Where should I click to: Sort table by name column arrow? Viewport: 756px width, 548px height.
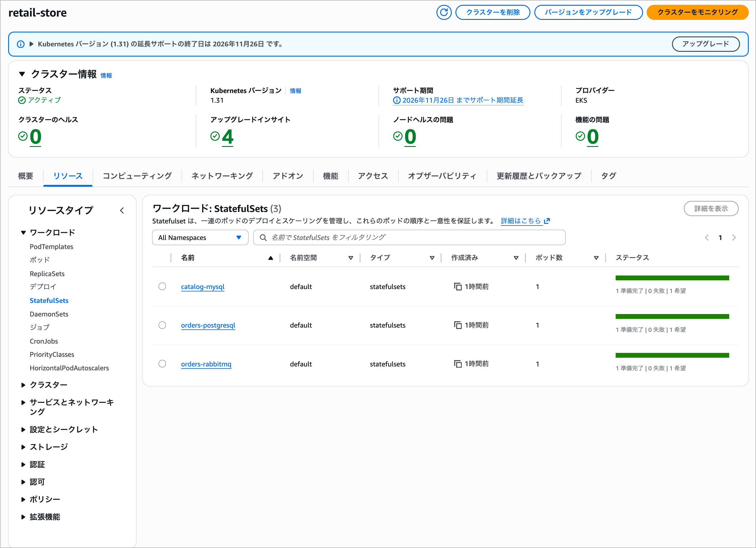tap(270, 258)
